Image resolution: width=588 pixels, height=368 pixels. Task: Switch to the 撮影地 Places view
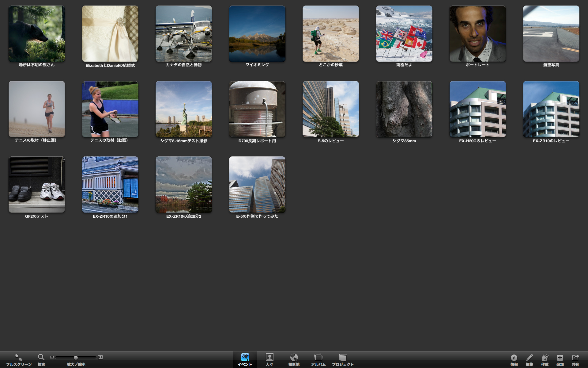(294, 358)
